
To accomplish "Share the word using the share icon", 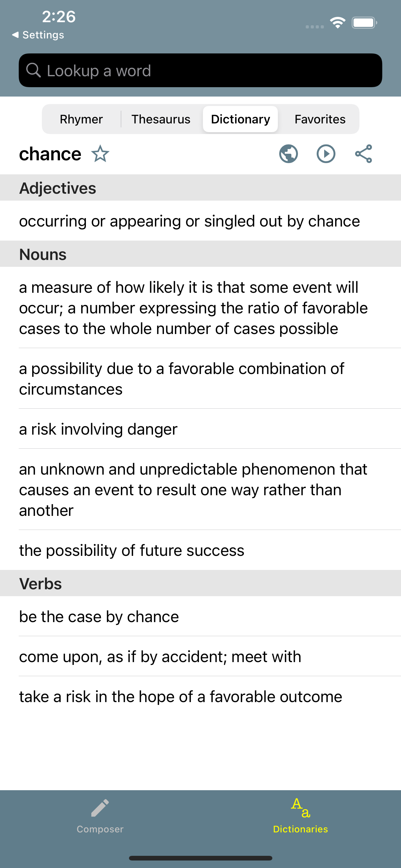I will 364,154.
